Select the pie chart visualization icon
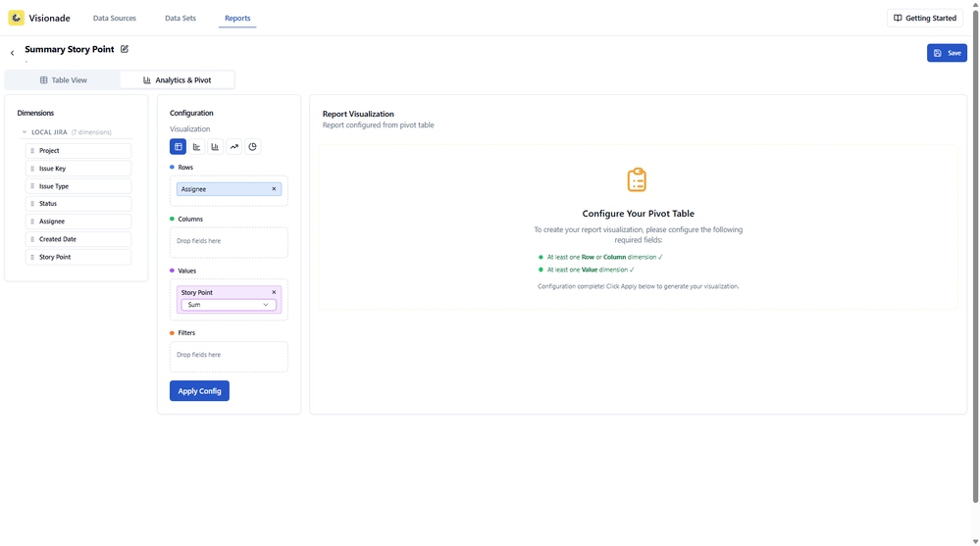 point(252,147)
